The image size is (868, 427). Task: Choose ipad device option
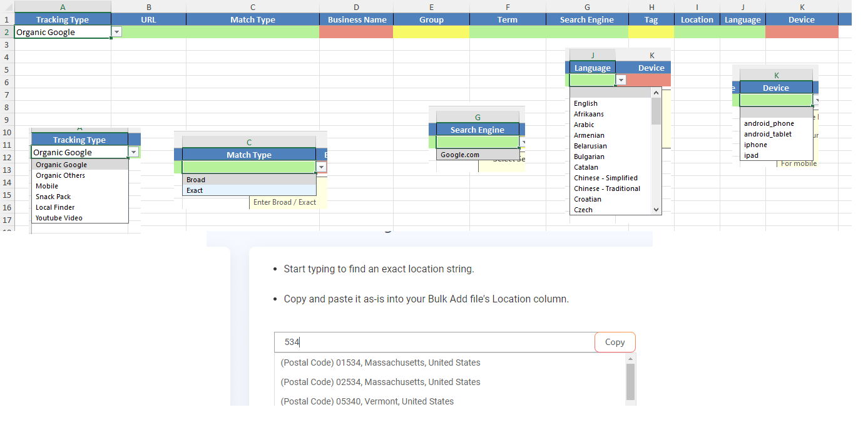point(776,156)
